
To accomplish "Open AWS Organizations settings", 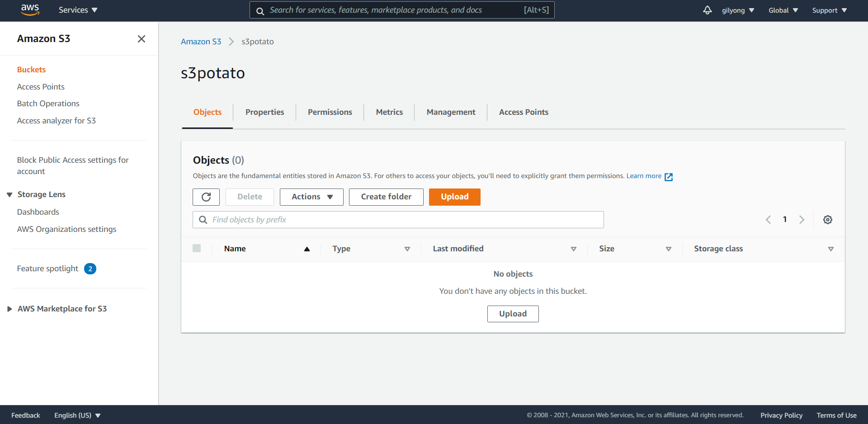I will click(66, 229).
